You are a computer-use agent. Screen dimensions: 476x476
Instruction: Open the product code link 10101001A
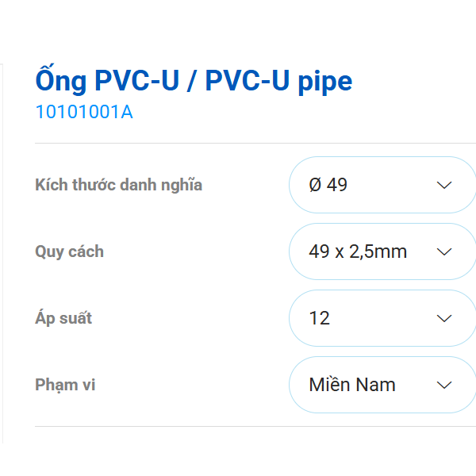point(84,112)
